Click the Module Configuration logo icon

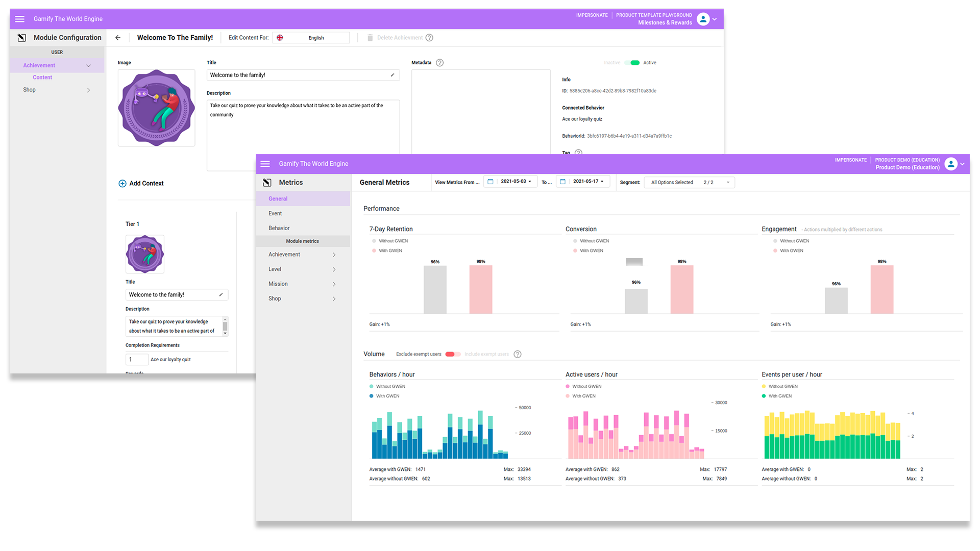pos(21,38)
